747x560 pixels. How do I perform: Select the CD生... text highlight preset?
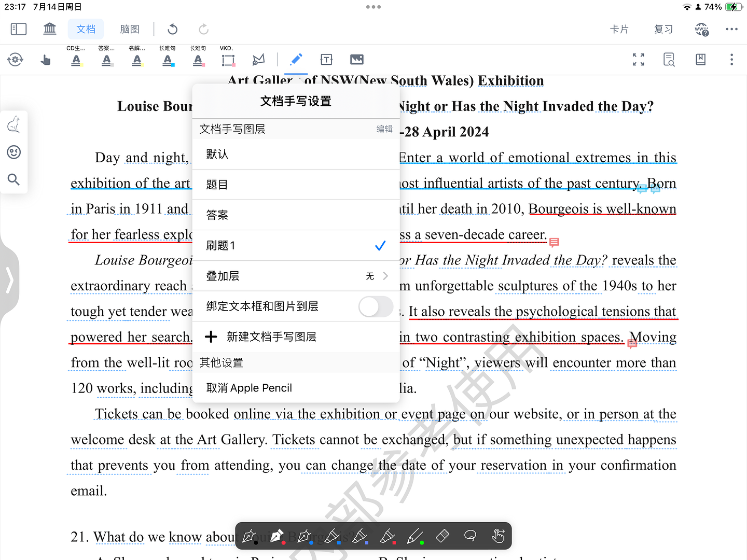[x=76, y=57]
